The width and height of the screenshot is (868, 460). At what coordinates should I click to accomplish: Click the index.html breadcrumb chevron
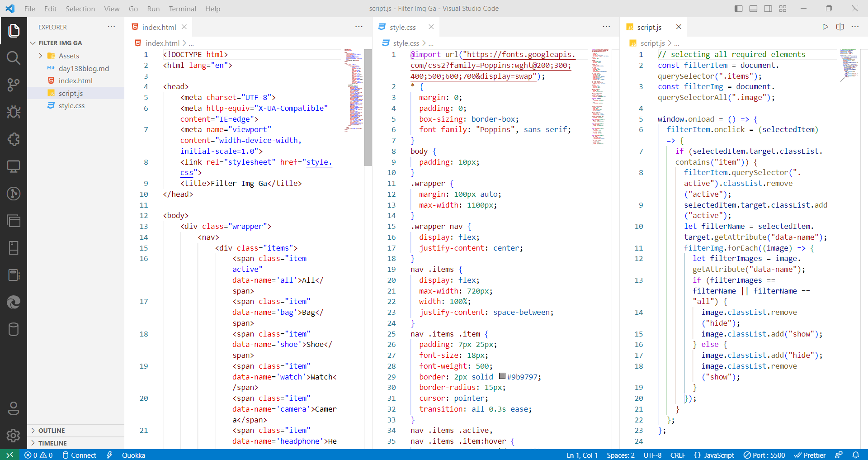pyautogui.click(x=184, y=43)
